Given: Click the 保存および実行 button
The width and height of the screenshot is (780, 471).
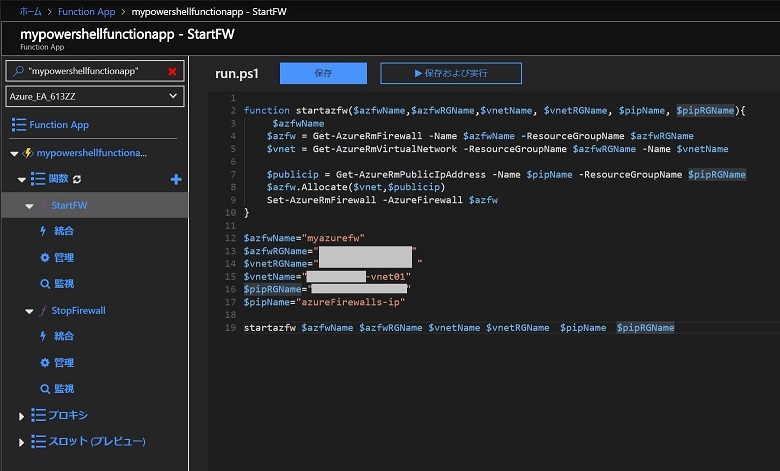Looking at the screenshot, I should click(451, 73).
